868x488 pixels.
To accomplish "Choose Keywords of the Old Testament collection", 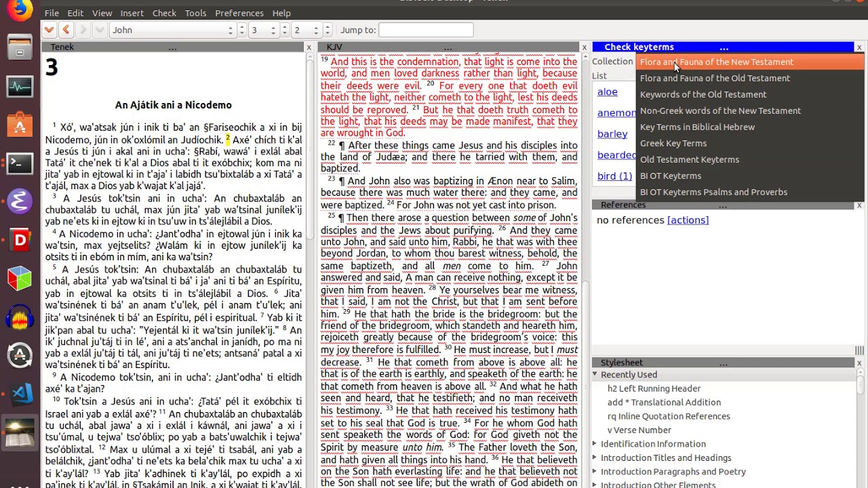I will click(750, 94).
